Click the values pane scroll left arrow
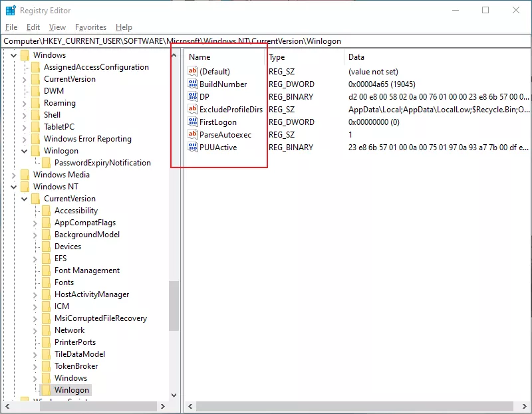 [x=190, y=406]
